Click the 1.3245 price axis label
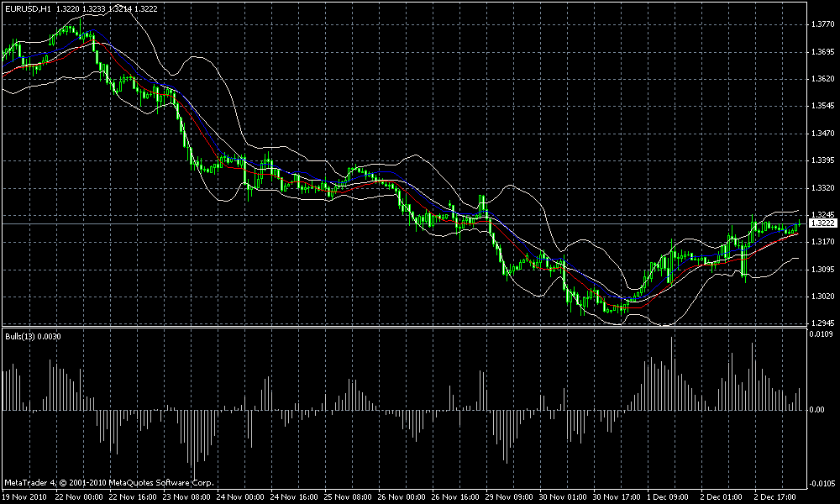 click(823, 215)
